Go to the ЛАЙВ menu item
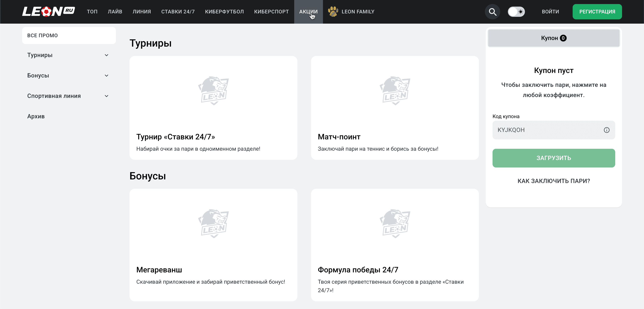The height and width of the screenshot is (309, 644). 115,12
